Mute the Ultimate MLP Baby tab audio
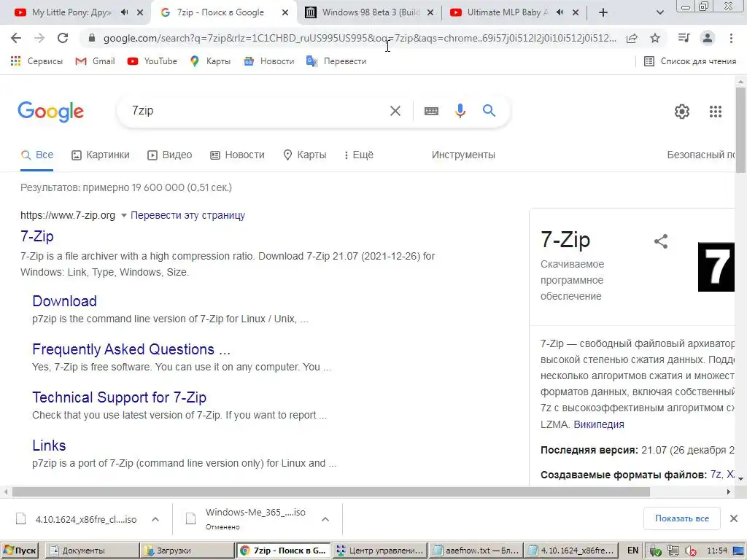The image size is (747, 560). (x=560, y=12)
